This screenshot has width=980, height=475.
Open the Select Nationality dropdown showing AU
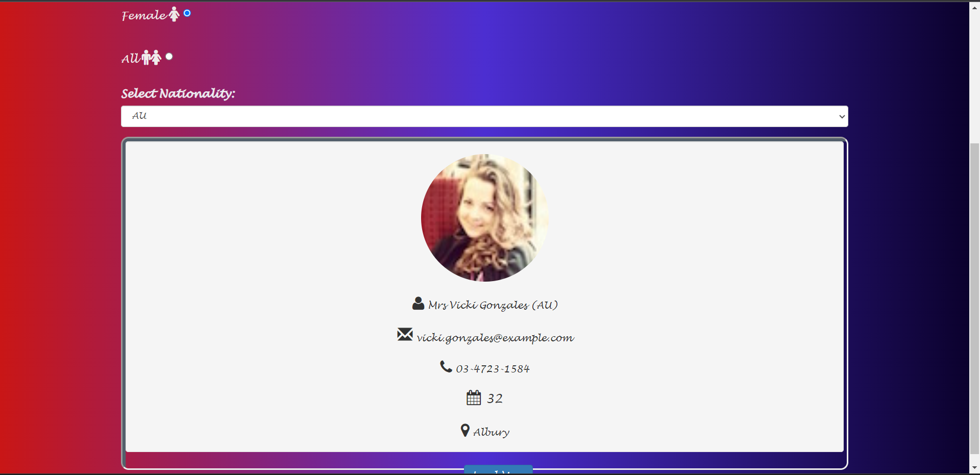[484, 116]
